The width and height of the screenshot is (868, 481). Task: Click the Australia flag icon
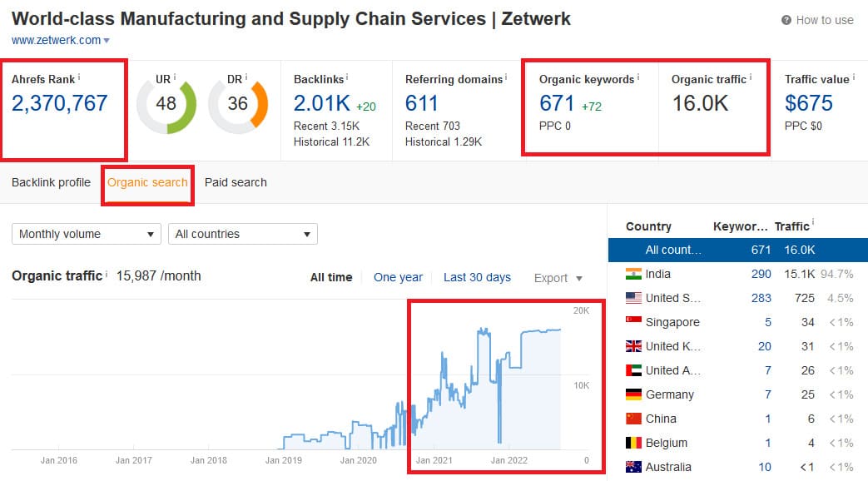pyautogui.click(x=633, y=467)
